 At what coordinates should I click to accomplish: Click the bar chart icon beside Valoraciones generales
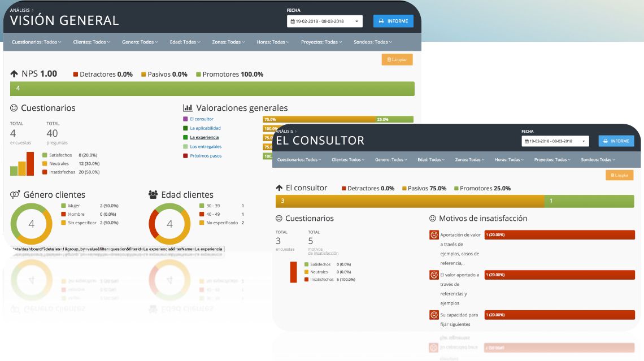pos(188,108)
